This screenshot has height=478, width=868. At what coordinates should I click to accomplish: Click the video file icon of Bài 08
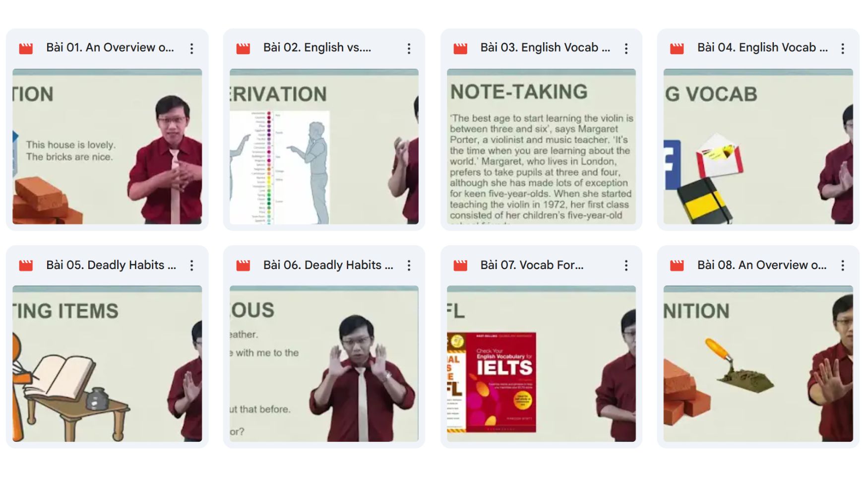[677, 266]
